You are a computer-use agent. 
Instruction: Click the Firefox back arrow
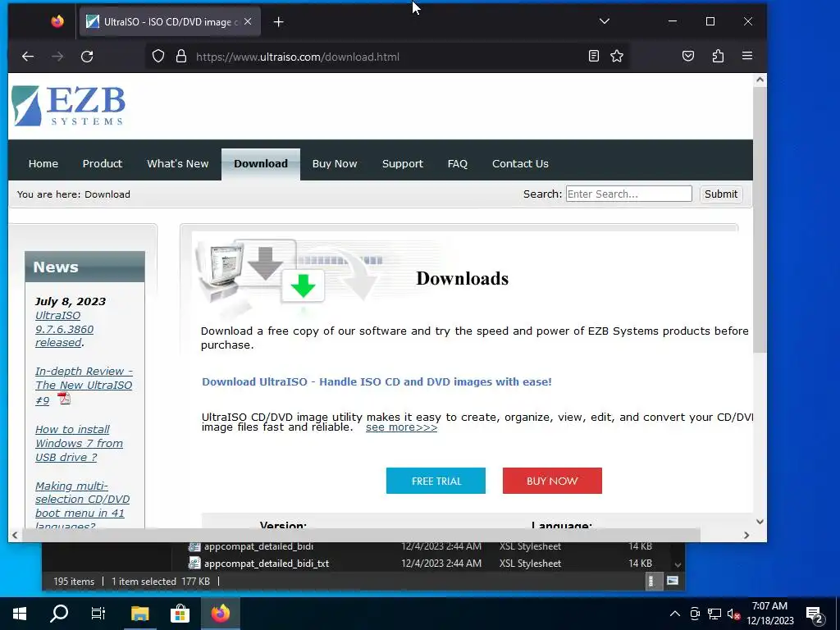[x=28, y=57]
